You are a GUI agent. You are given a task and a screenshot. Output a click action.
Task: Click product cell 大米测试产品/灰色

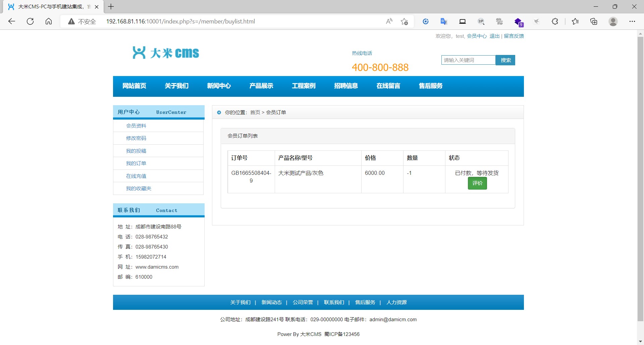click(301, 173)
